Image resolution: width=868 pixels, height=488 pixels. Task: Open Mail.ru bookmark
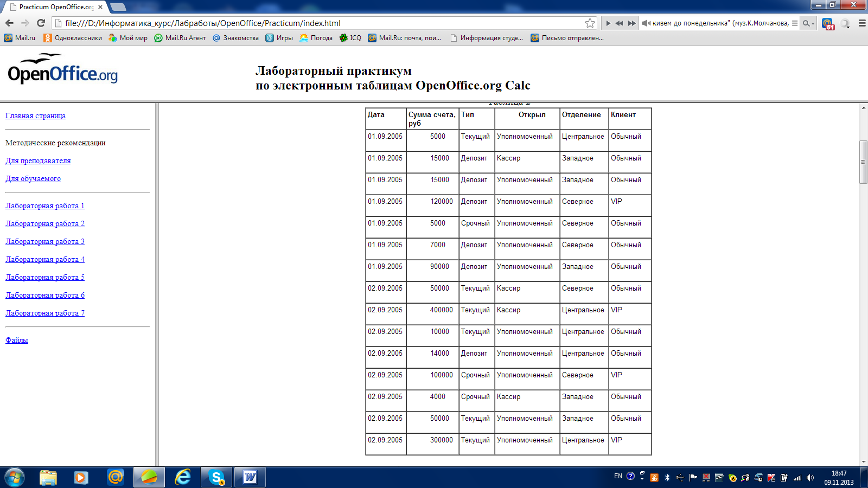(x=20, y=38)
